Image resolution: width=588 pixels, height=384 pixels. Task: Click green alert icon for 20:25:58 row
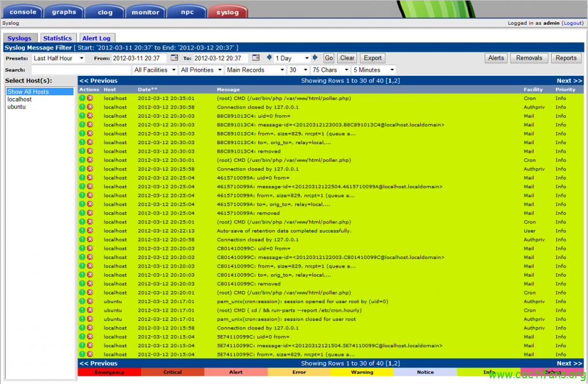[x=82, y=169]
